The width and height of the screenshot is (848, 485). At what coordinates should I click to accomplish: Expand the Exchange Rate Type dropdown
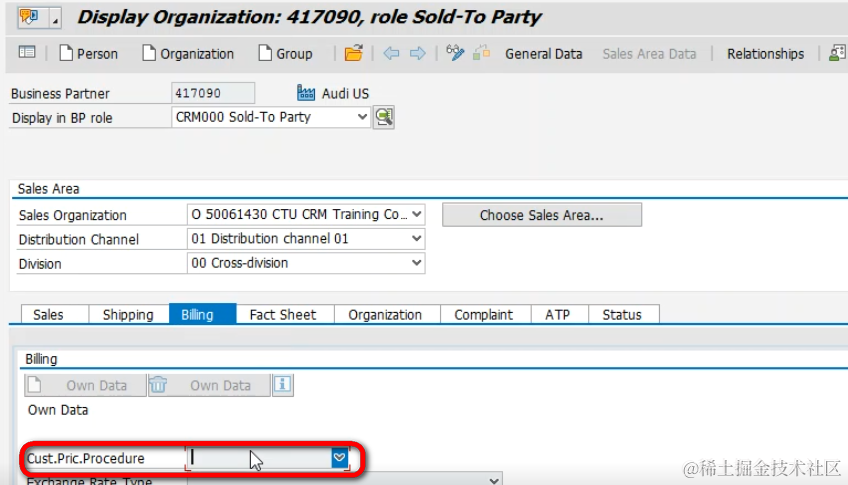493,480
